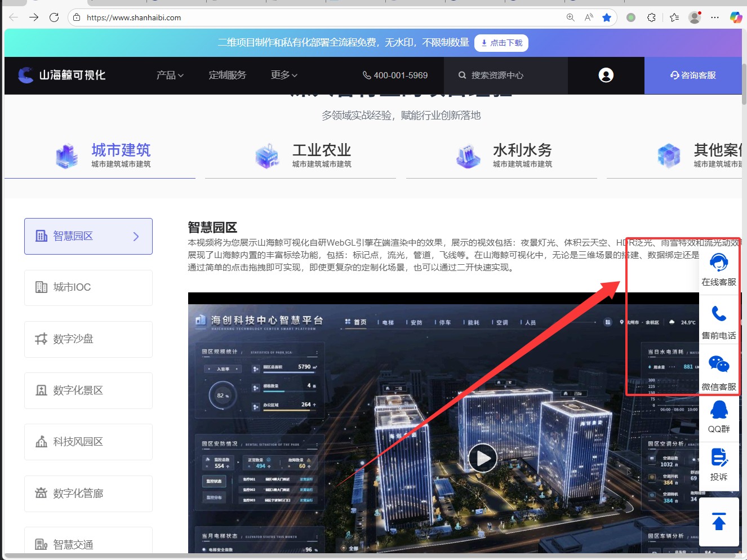Click the read aloud icon

coord(589,17)
